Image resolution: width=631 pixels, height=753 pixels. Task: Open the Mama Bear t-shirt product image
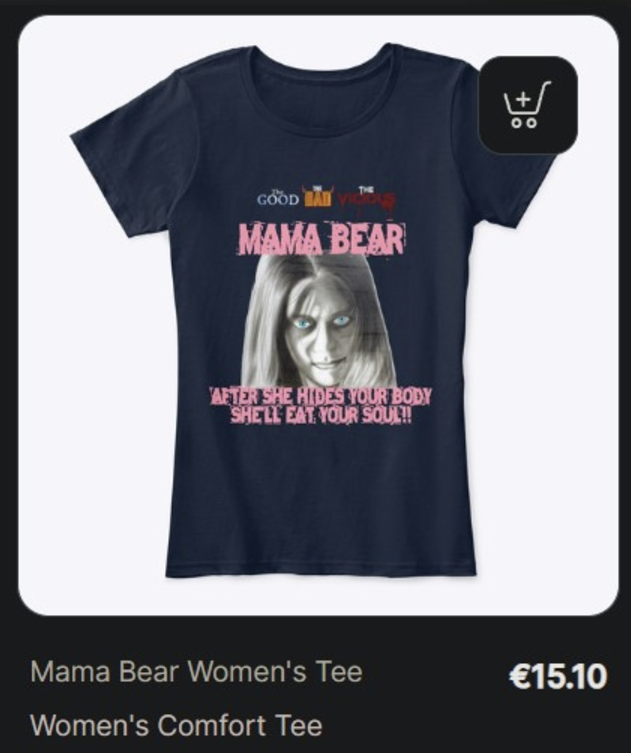318,315
